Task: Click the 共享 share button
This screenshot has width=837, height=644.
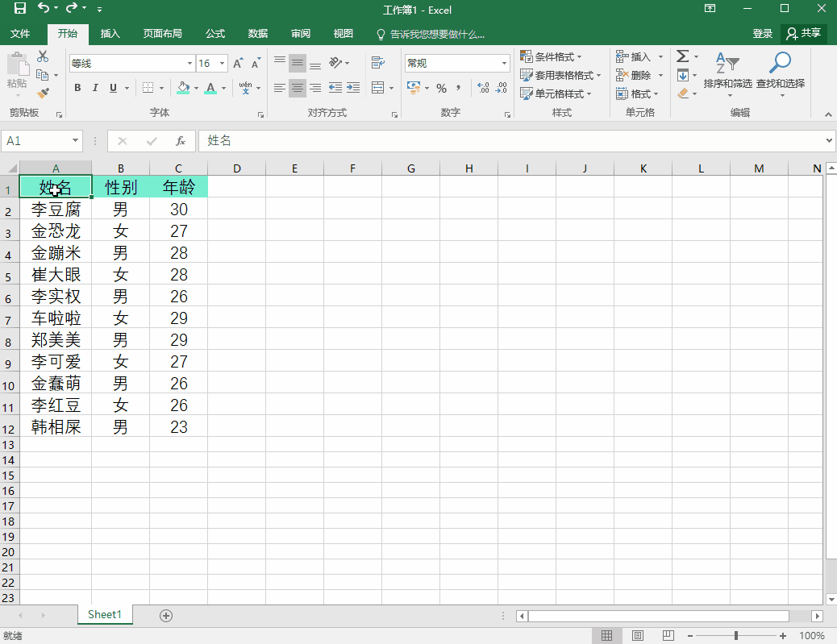Action: coord(804,33)
